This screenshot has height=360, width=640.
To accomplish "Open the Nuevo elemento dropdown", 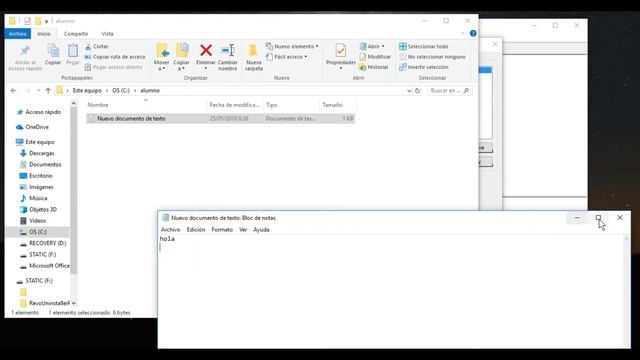I will click(x=292, y=47).
